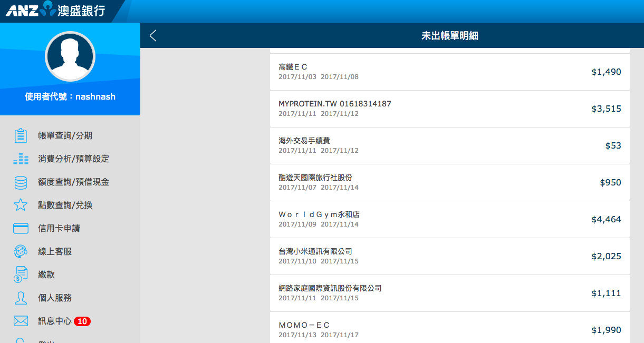Screen dimensions: 644x343
Task: Click the $1,490 amount
Action: (606, 72)
